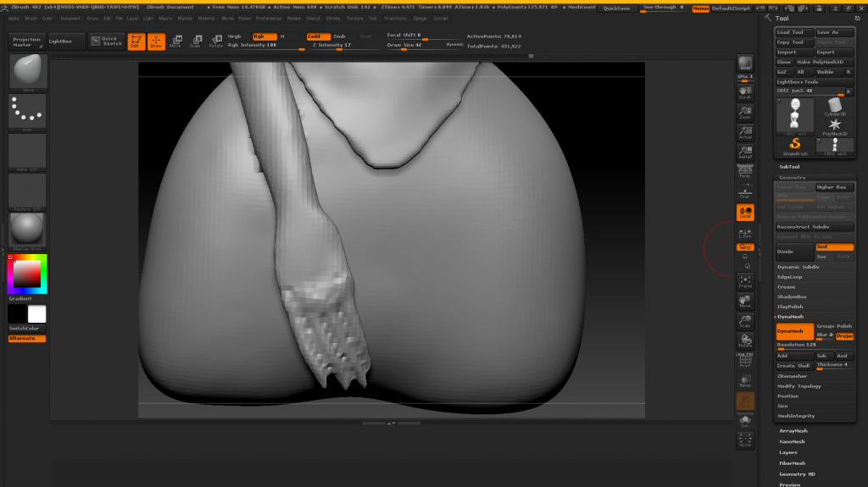Expand the ArrayMesh section
Screen dimensions: 868x487
click(793, 430)
